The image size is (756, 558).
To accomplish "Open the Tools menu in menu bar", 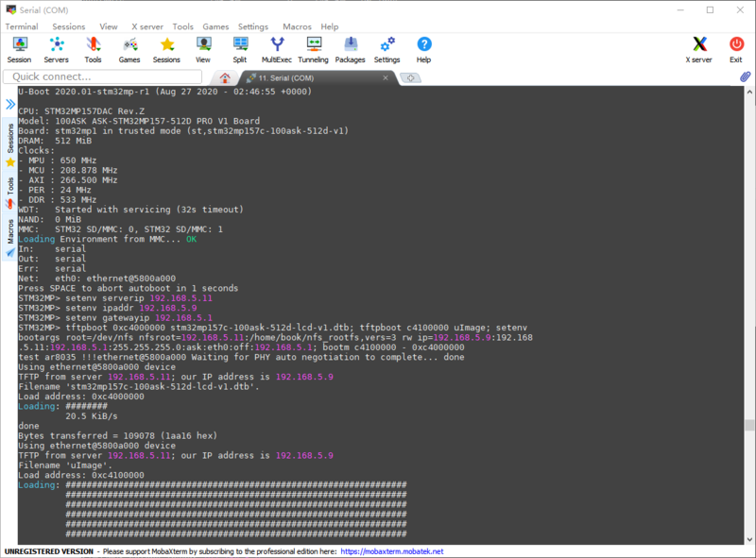I will tap(182, 26).
